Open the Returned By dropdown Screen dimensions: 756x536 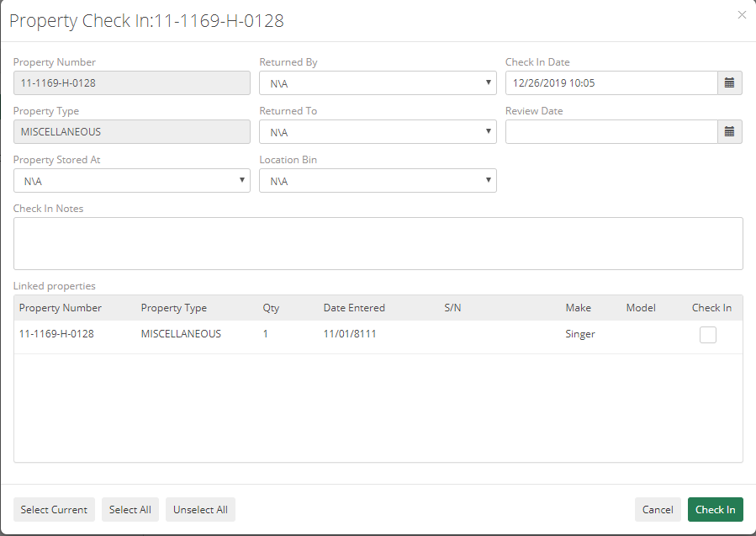378,83
